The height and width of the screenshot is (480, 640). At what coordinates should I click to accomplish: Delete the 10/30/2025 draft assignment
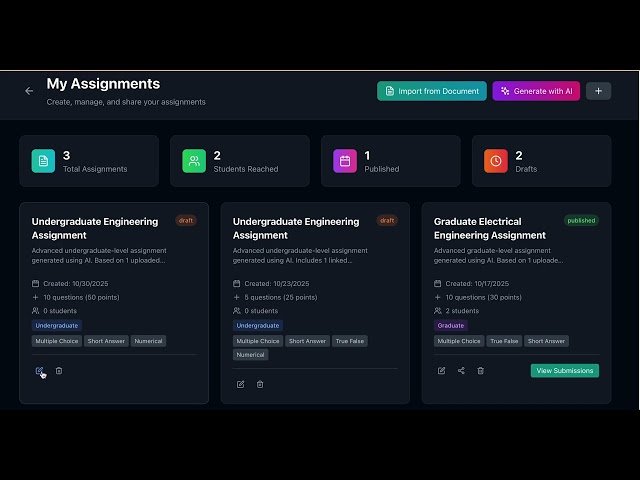click(x=59, y=371)
